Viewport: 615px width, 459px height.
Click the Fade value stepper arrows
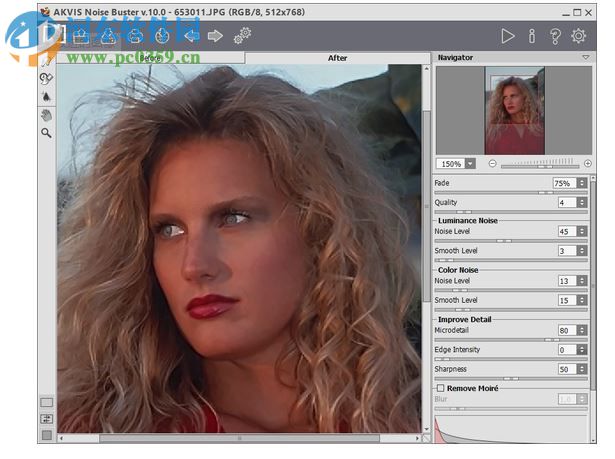point(582,184)
